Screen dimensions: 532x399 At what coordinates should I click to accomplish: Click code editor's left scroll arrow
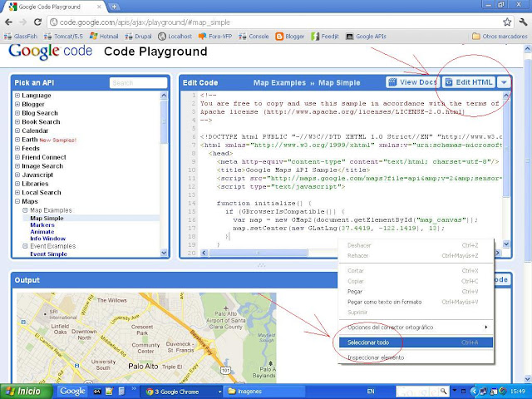coord(204,253)
